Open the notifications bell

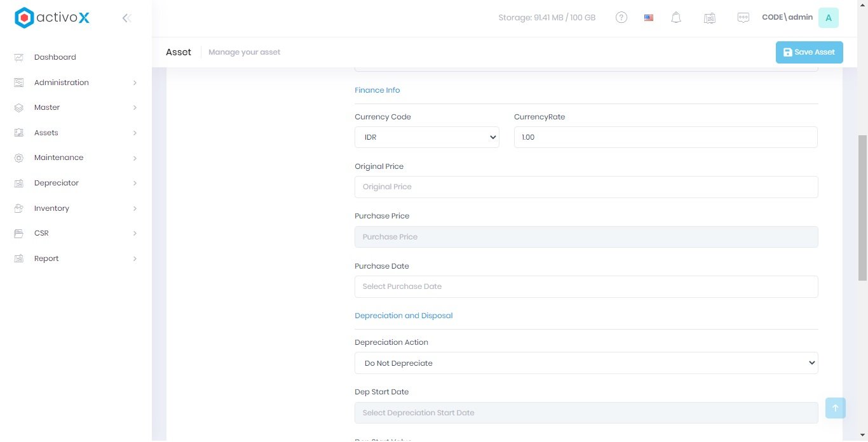(x=676, y=18)
